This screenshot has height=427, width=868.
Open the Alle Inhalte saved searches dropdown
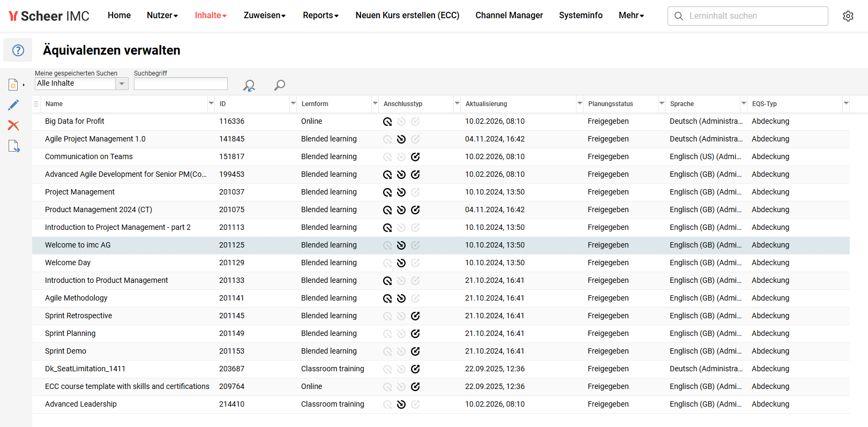[122, 84]
